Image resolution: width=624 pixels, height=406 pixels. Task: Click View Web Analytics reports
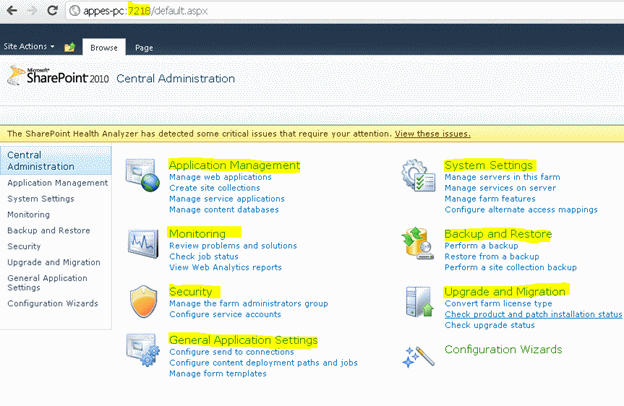point(225,267)
